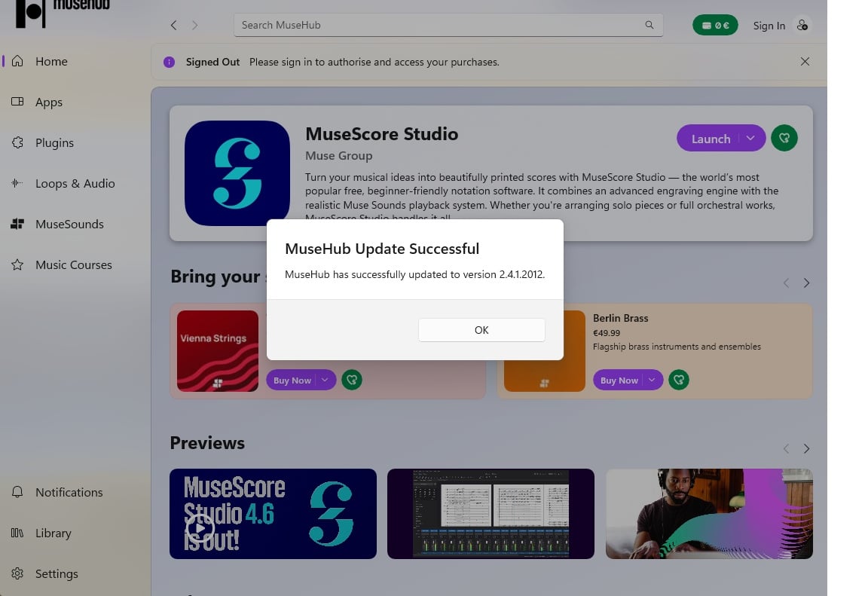The width and height of the screenshot is (868, 596).
Task: Open Library label in sidebar
Action: coord(53,533)
